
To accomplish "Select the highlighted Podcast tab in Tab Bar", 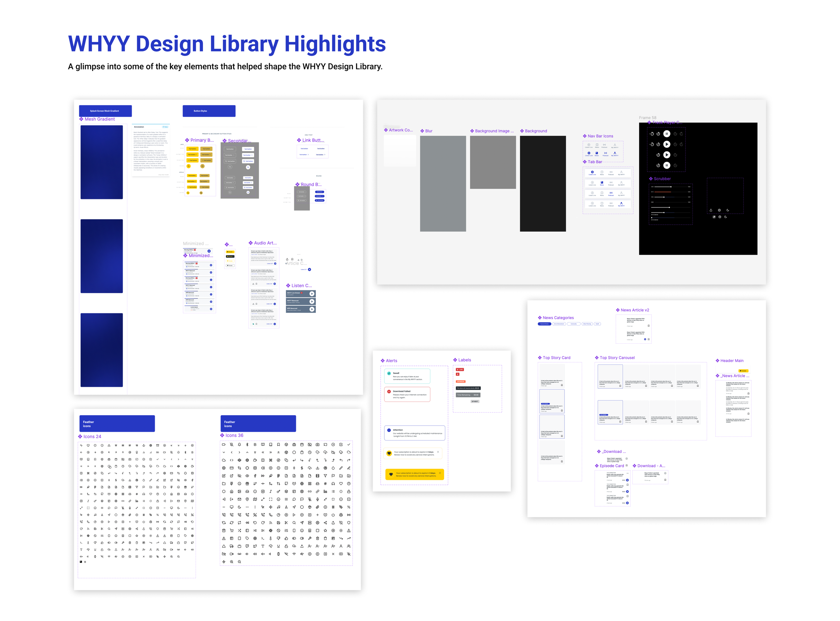I will pos(611,194).
